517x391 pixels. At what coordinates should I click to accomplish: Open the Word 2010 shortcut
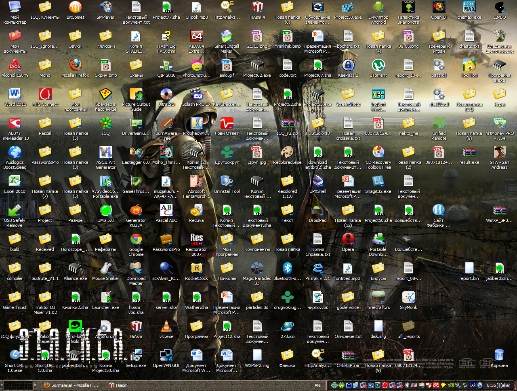tap(14, 94)
